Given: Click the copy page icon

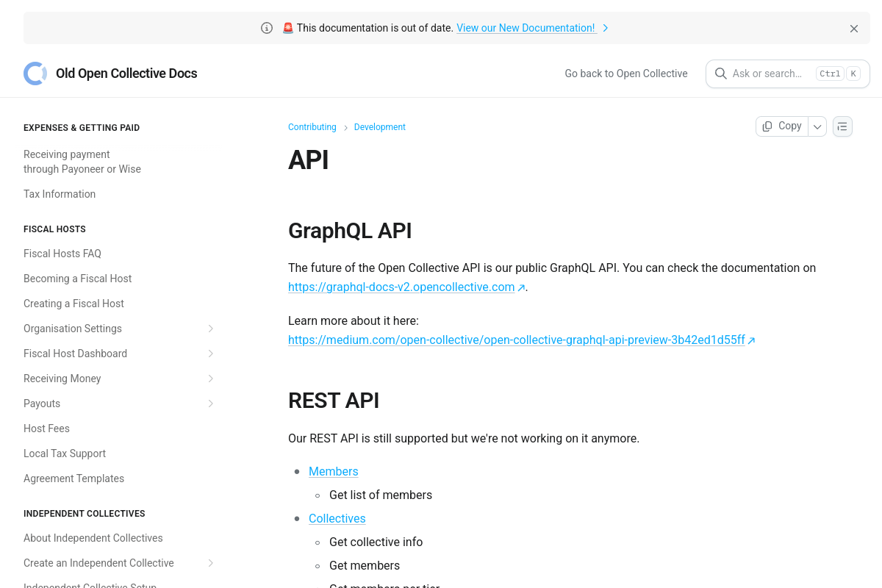Looking at the screenshot, I should 767,126.
